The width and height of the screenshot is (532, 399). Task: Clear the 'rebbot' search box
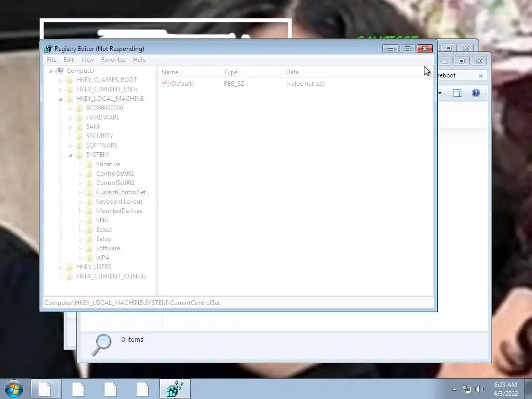[481, 76]
